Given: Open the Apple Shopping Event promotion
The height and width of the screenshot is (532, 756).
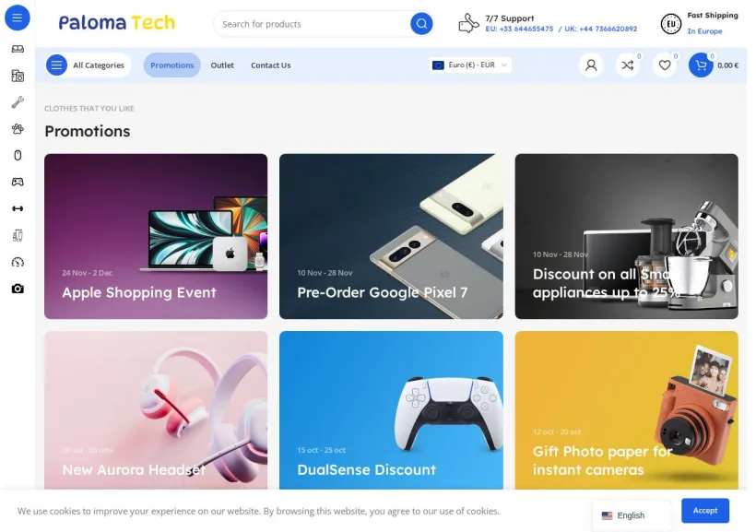Looking at the screenshot, I should pos(156,236).
